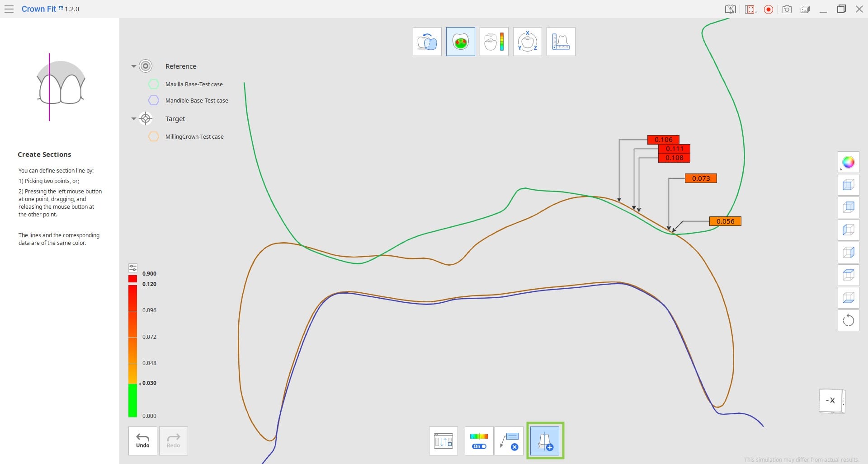Image resolution: width=868 pixels, height=464 pixels.
Task: Switch to the sixth cube view preset
Action: click(x=849, y=298)
